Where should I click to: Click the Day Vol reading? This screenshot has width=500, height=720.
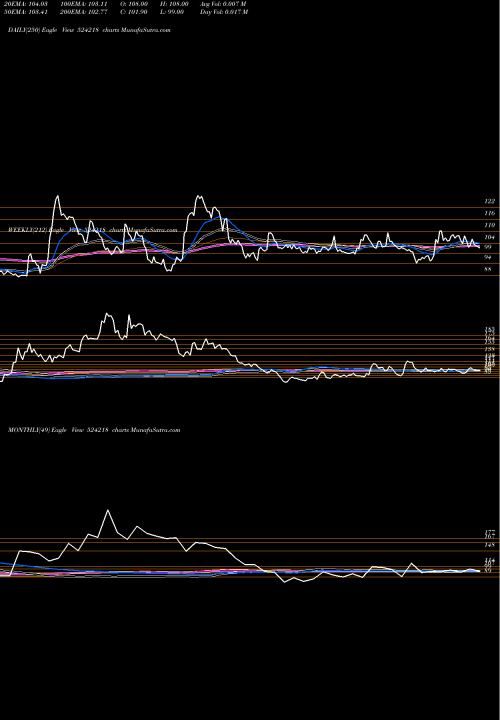(224, 12)
